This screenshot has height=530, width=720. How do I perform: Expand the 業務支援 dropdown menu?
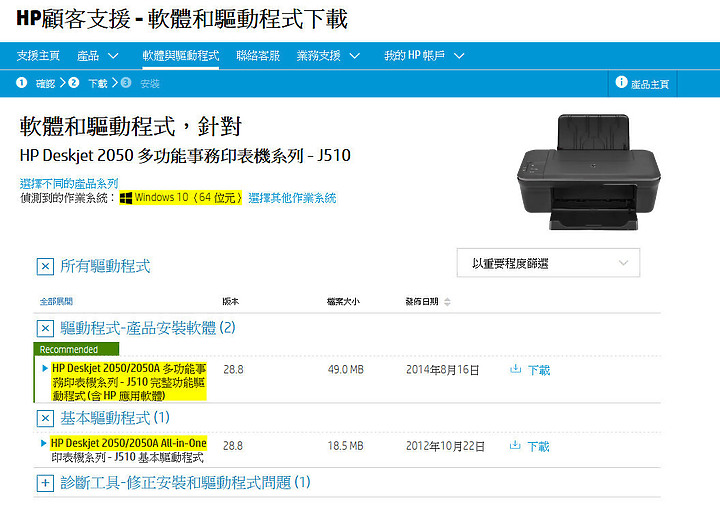pyautogui.click(x=328, y=56)
